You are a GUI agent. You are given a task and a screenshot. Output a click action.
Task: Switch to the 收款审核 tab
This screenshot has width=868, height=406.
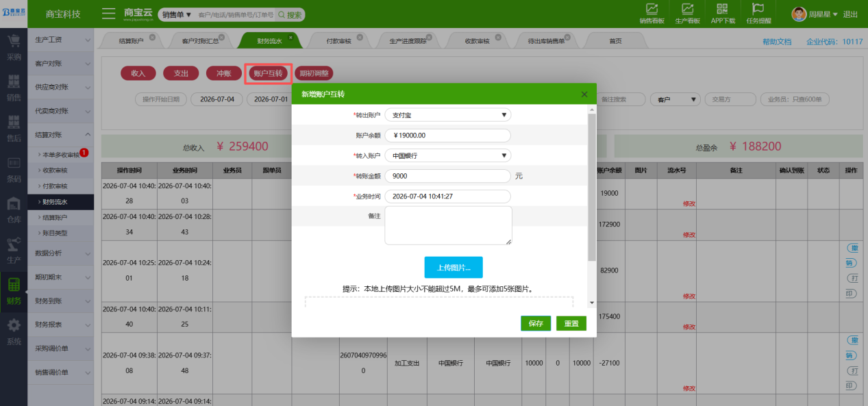click(x=477, y=41)
